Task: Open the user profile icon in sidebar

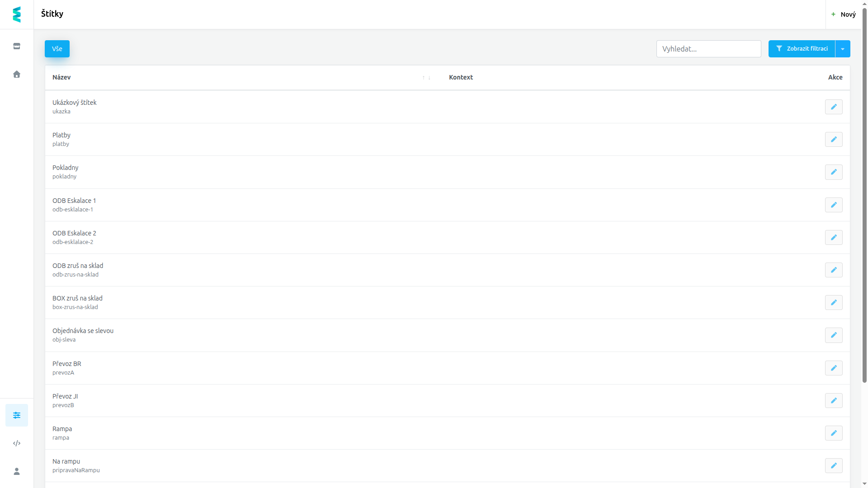Action: tap(17, 471)
